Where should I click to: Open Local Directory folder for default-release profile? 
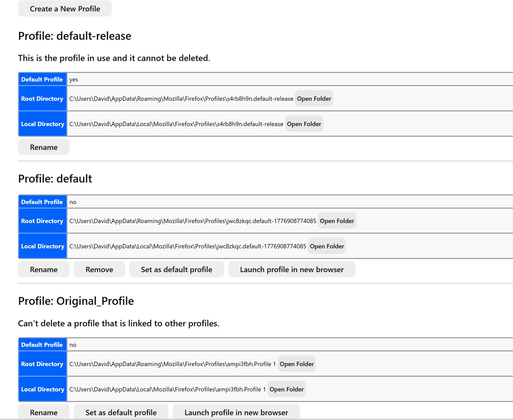click(304, 124)
